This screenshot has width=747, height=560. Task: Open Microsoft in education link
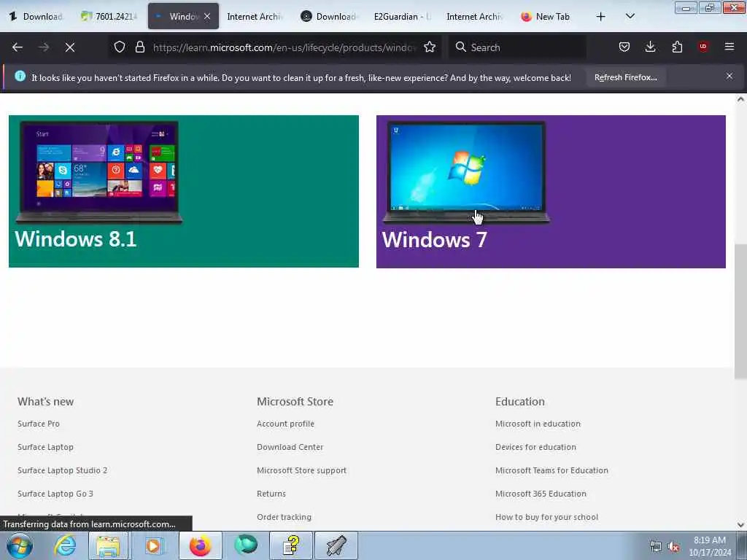pyautogui.click(x=538, y=424)
